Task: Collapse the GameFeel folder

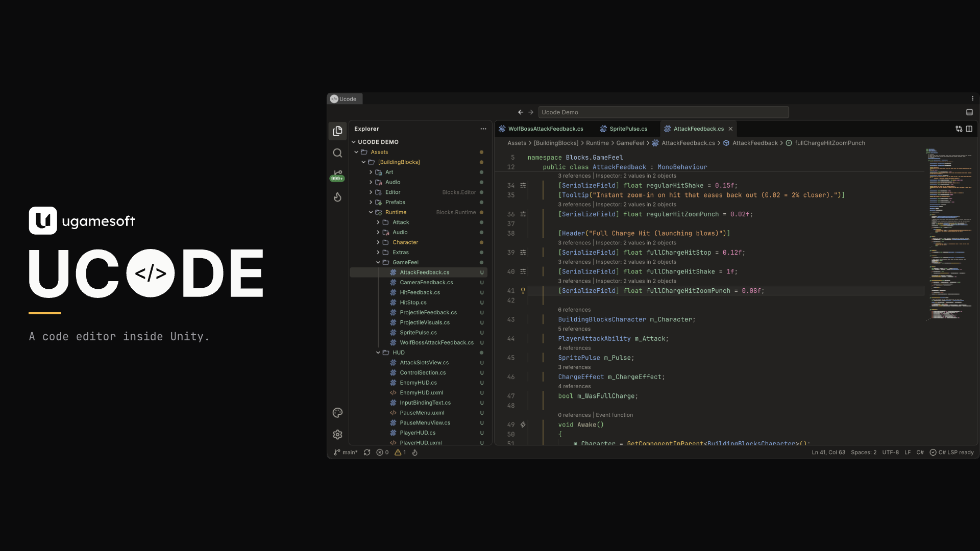Action: pos(378,263)
